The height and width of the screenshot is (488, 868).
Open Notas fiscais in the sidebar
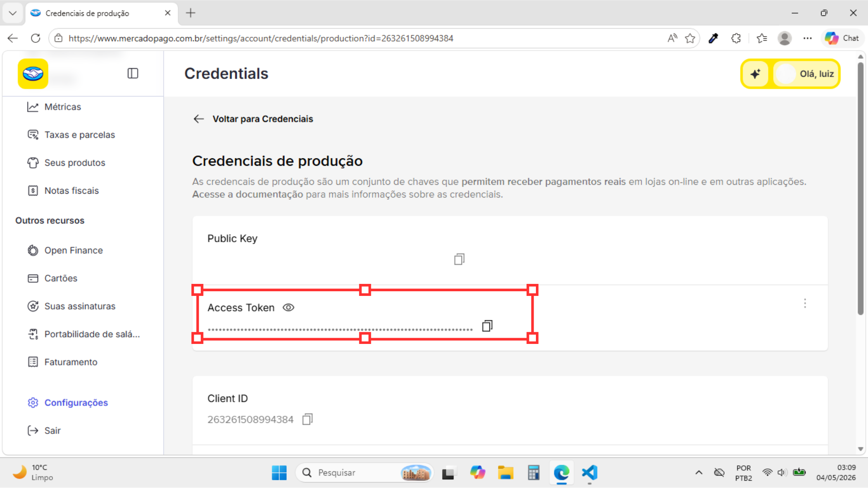[x=63, y=191]
